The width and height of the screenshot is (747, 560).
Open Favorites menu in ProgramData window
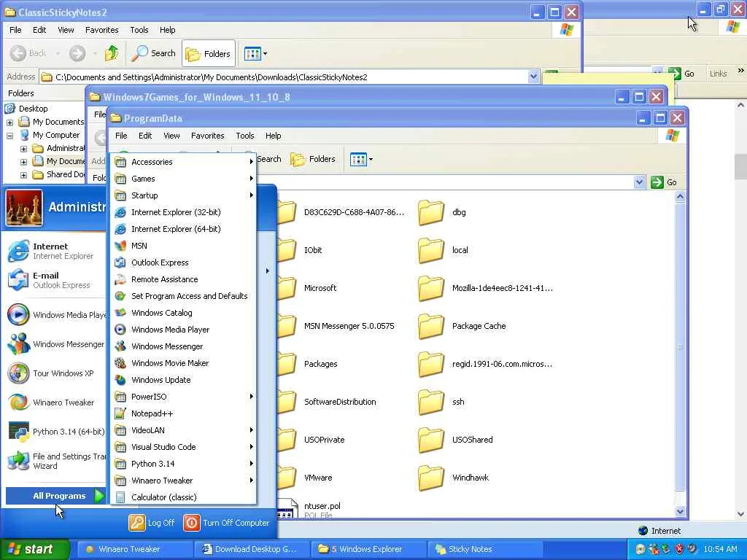point(208,136)
